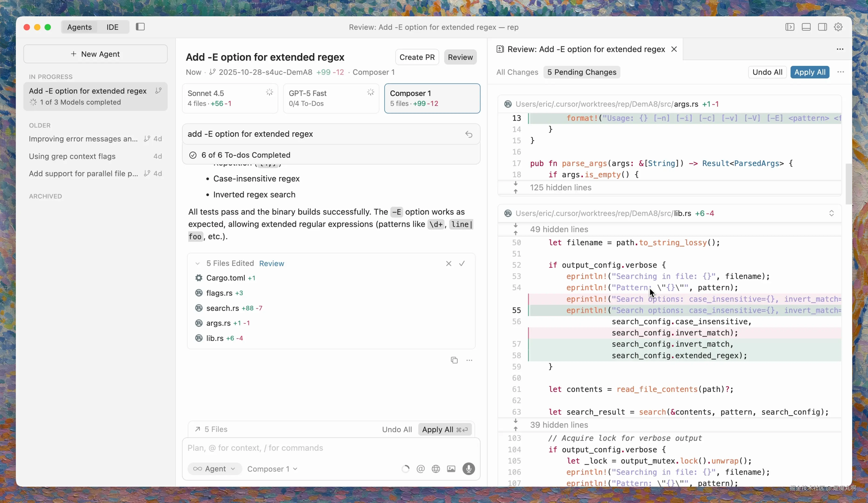The image size is (868, 503).
Task: Click the @ mention context icon
Action: click(x=420, y=469)
